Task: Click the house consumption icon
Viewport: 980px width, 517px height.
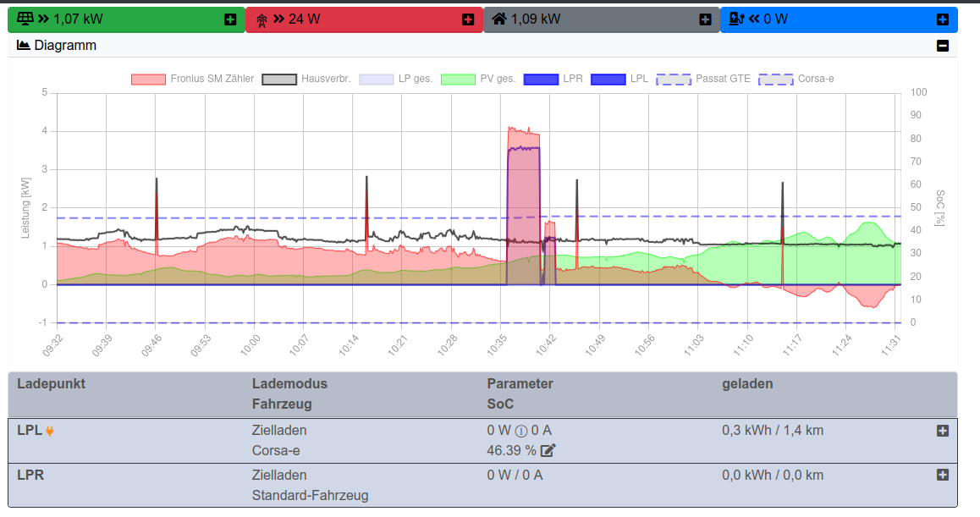Action: 499,19
